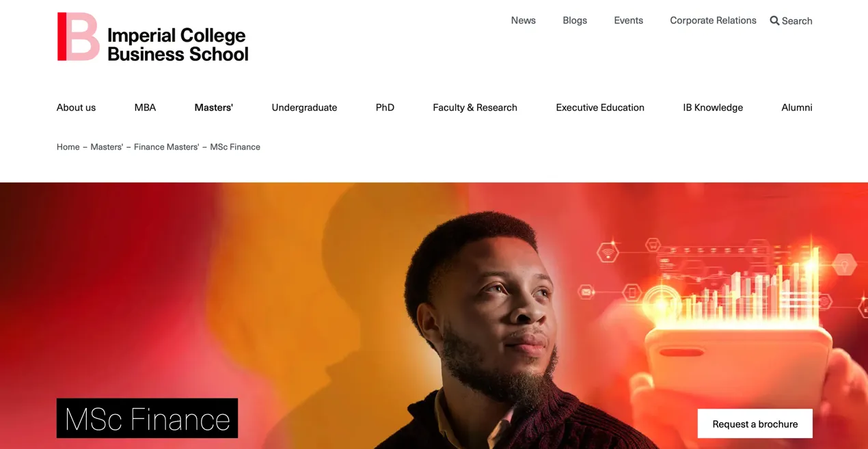Screen dimensions: 868x449
Task: Go to Finance Masters' breadcrumb
Action: (x=166, y=147)
